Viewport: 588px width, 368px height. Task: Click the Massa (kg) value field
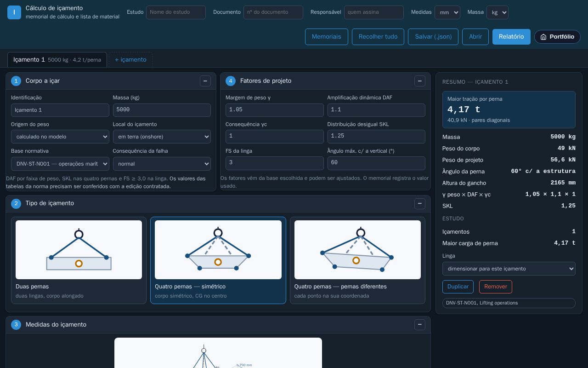coord(162,110)
